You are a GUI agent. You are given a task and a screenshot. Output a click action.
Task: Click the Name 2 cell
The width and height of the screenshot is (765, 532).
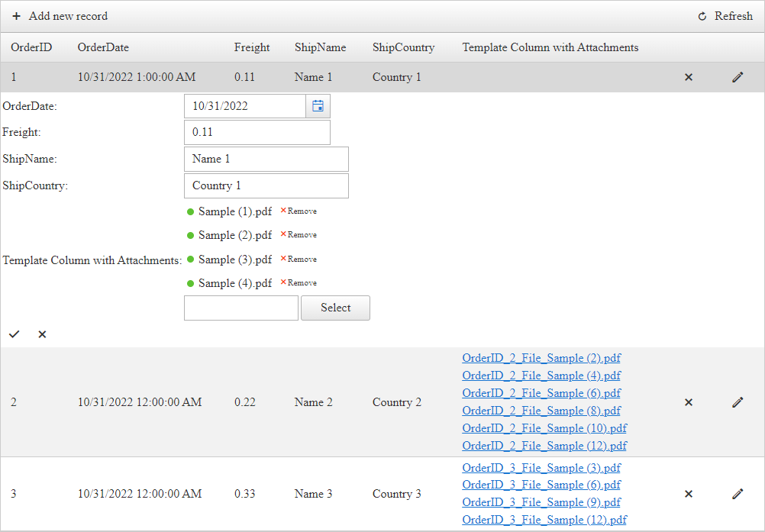(314, 402)
